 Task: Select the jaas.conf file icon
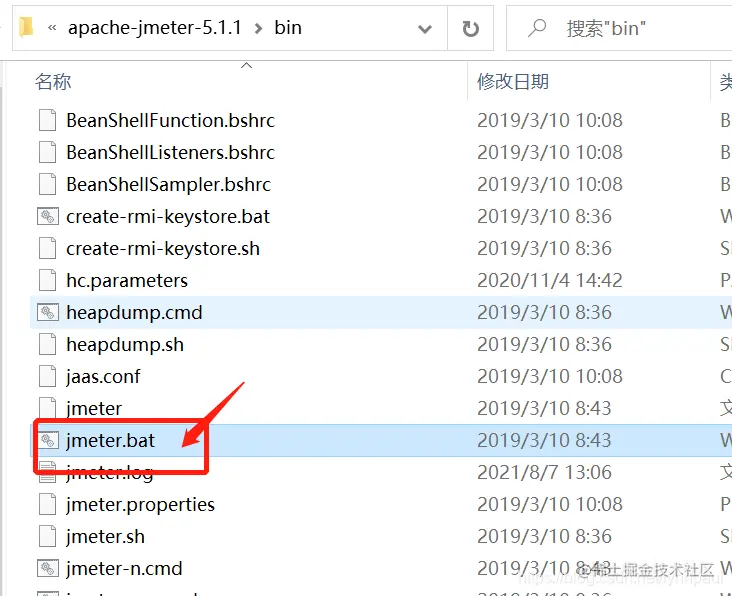tap(48, 376)
